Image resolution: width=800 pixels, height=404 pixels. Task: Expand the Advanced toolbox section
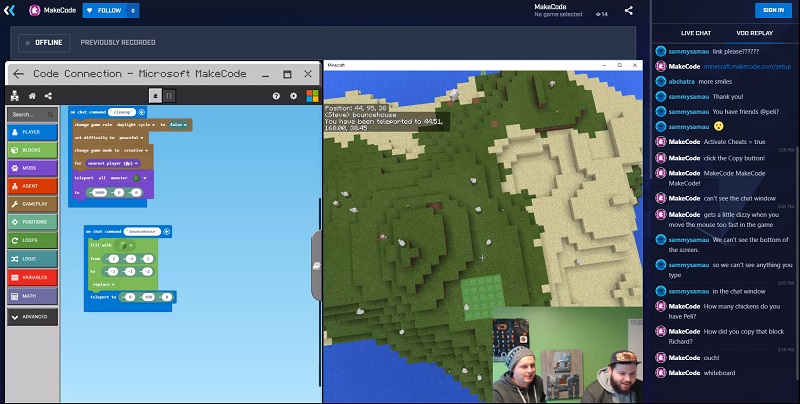(x=32, y=317)
